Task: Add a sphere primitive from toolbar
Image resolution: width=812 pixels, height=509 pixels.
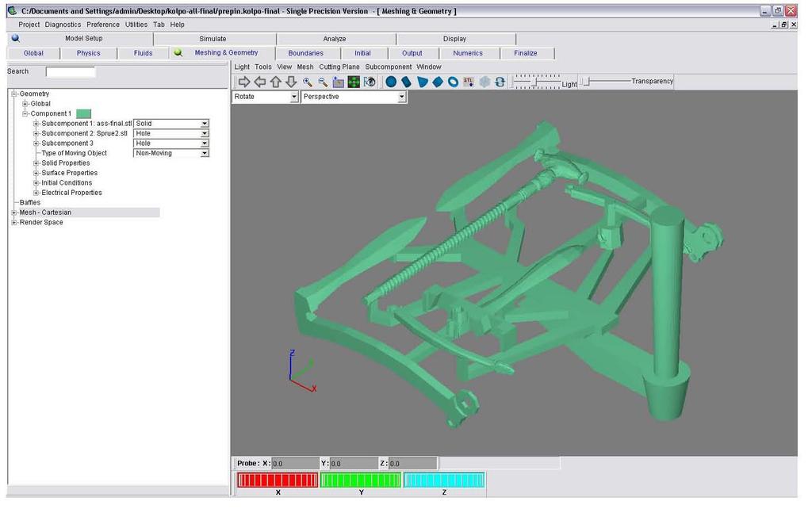Action: coord(391,82)
